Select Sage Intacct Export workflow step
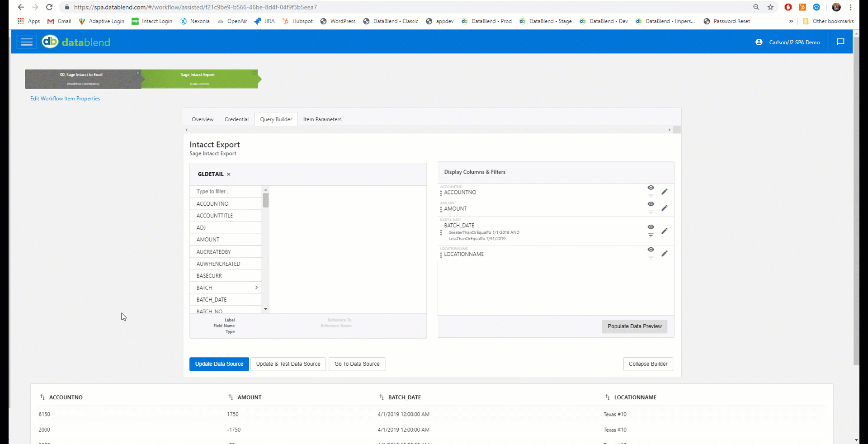Screen dimensions: 868x444 click(199, 79)
